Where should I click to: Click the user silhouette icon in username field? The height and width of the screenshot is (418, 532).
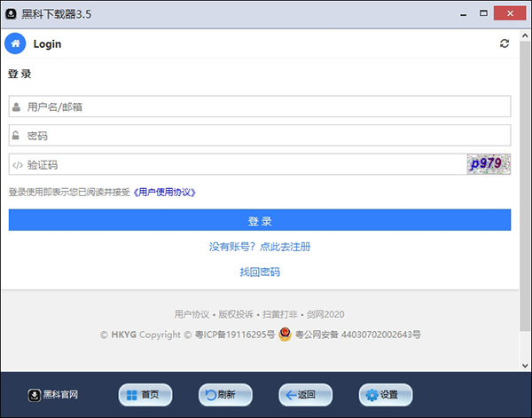pos(16,107)
